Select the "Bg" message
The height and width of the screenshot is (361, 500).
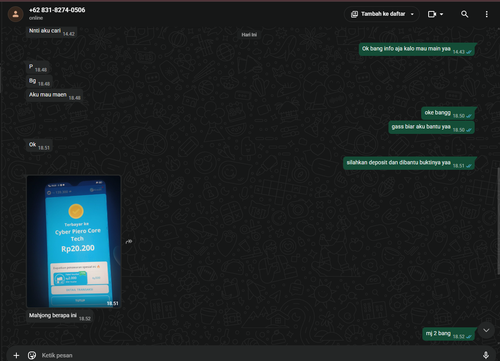[39, 81]
